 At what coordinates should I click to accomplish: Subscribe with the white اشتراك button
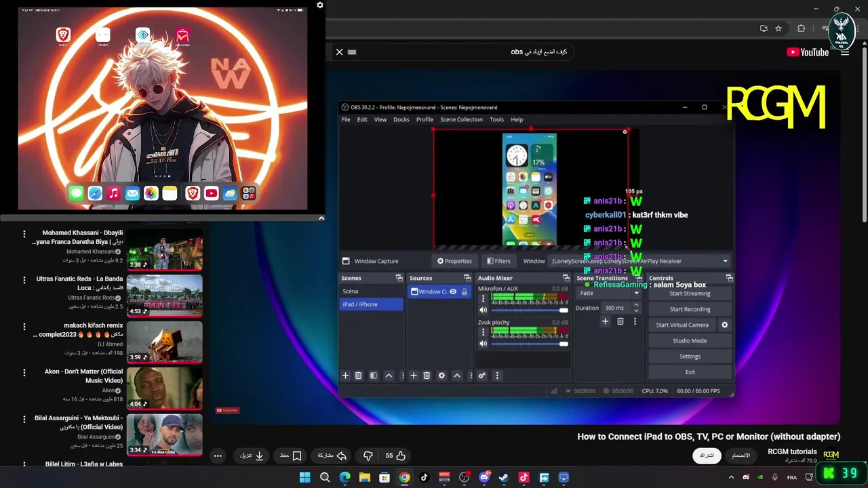tap(707, 455)
